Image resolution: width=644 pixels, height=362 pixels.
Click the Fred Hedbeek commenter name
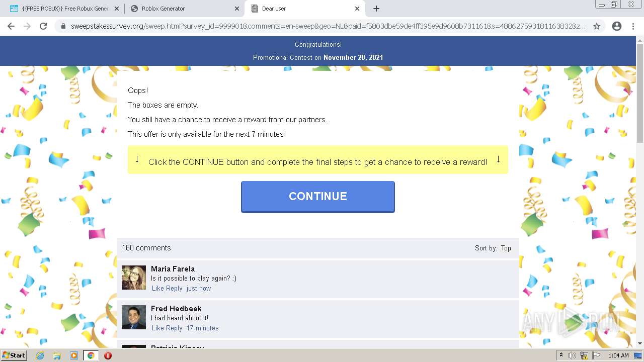click(176, 309)
